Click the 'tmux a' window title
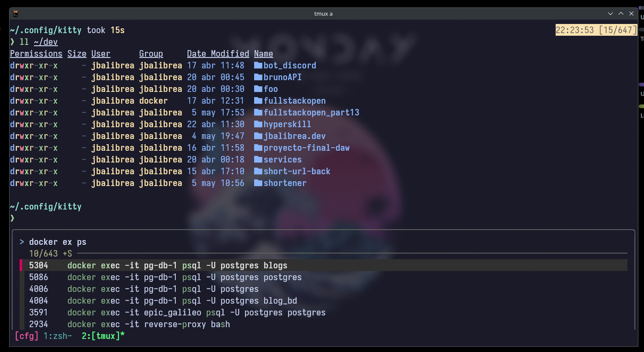644x352 pixels. pyautogui.click(x=323, y=14)
